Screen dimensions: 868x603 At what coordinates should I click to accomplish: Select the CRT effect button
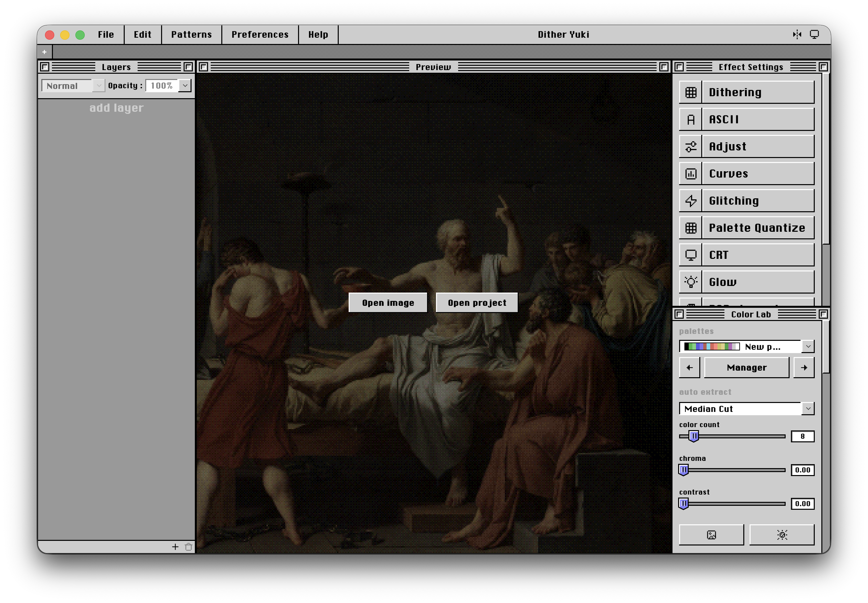(747, 255)
